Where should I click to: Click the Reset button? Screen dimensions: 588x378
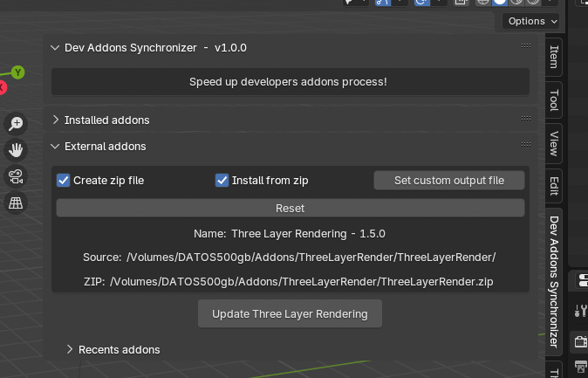coord(290,209)
